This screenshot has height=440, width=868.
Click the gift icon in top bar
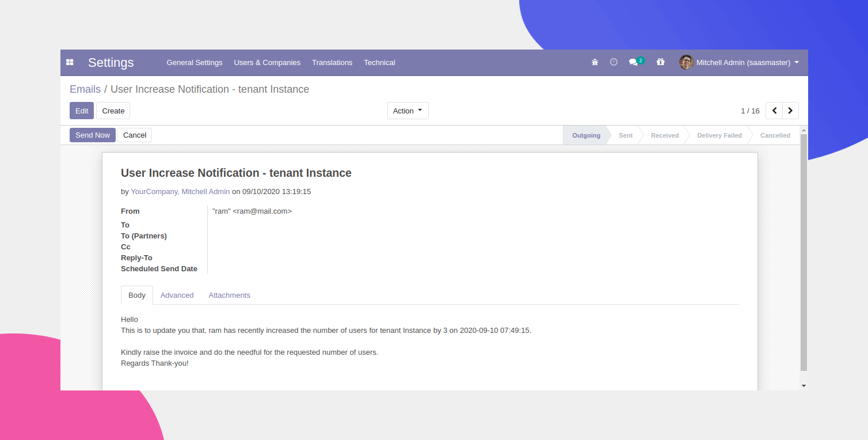pos(661,62)
